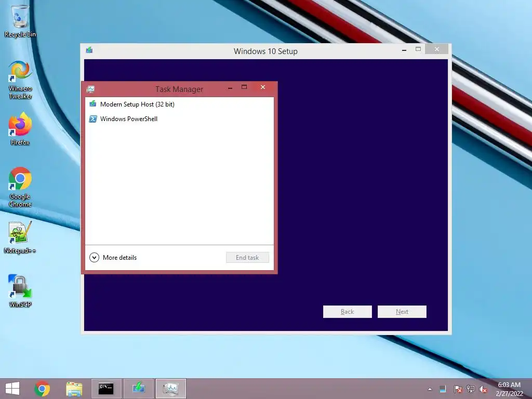
Task: Switch to Task Manager taskbar button
Action: pos(170,389)
